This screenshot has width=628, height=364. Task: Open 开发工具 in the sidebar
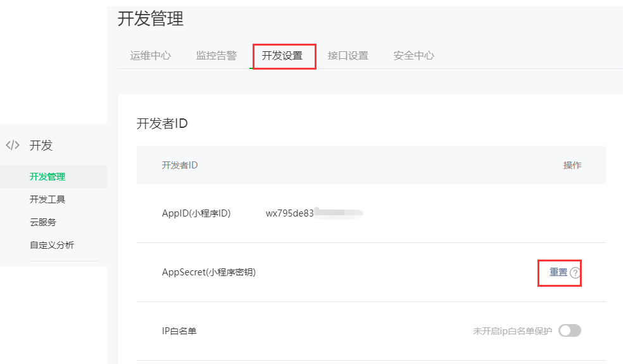pyautogui.click(x=47, y=199)
